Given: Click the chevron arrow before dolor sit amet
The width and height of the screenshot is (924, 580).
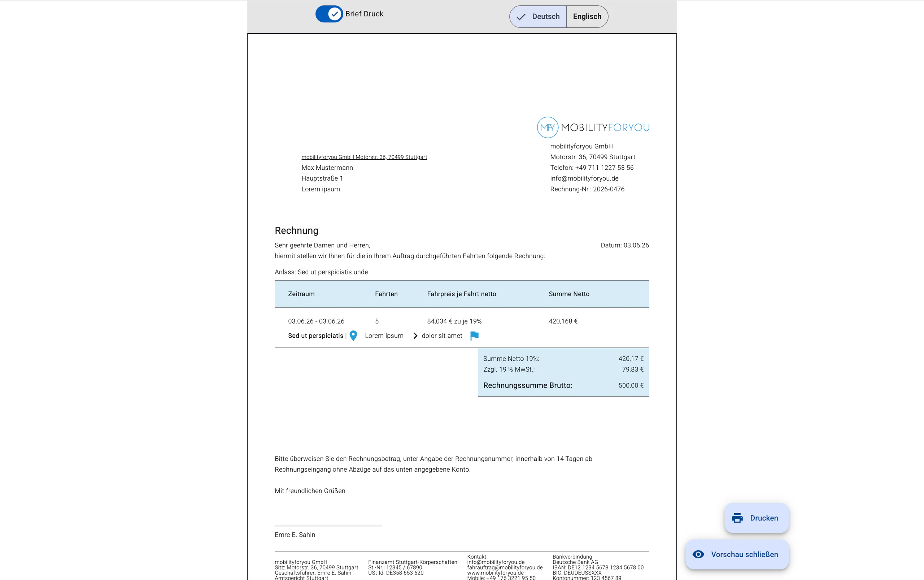Looking at the screenshot, I should click(415, 336).
